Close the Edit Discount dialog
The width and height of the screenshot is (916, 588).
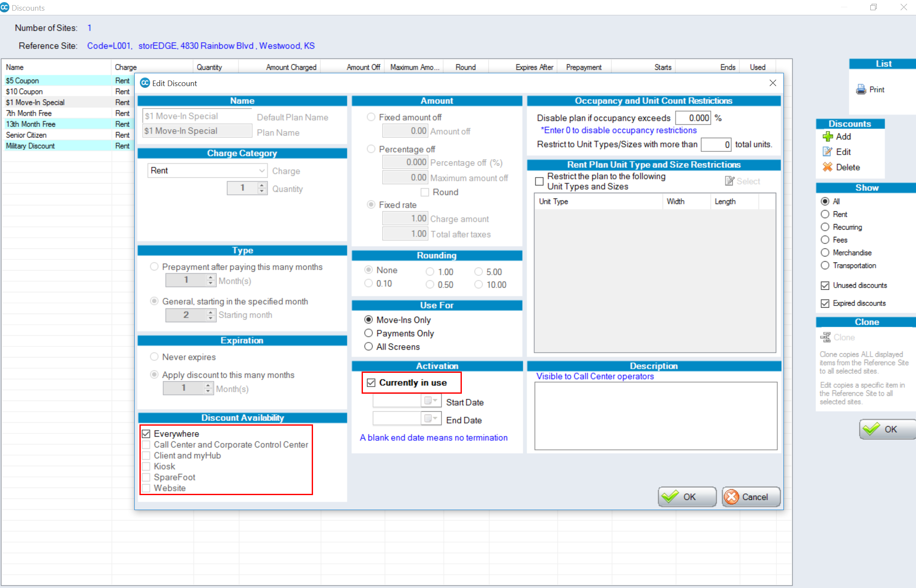pyautogui.click(x=773, y=83)
